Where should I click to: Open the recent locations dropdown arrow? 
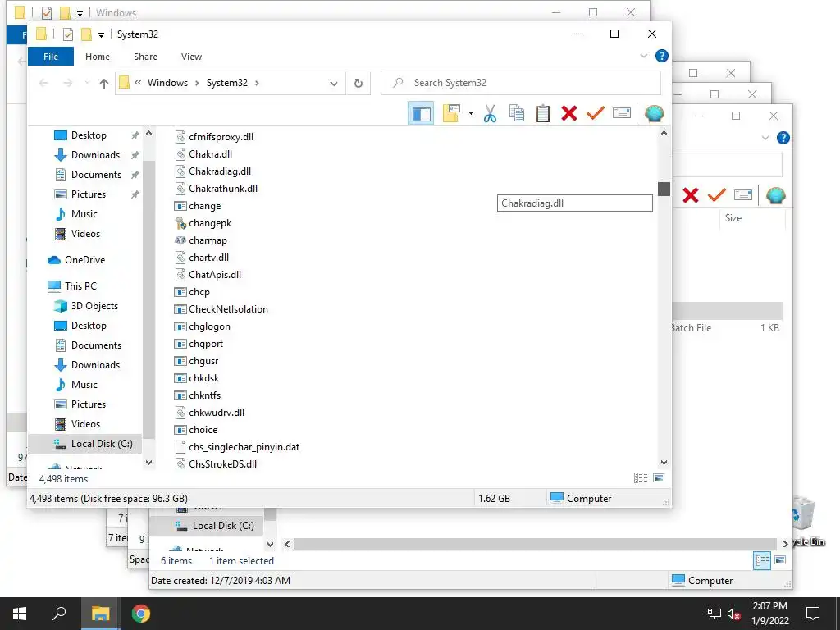[87, 83]
